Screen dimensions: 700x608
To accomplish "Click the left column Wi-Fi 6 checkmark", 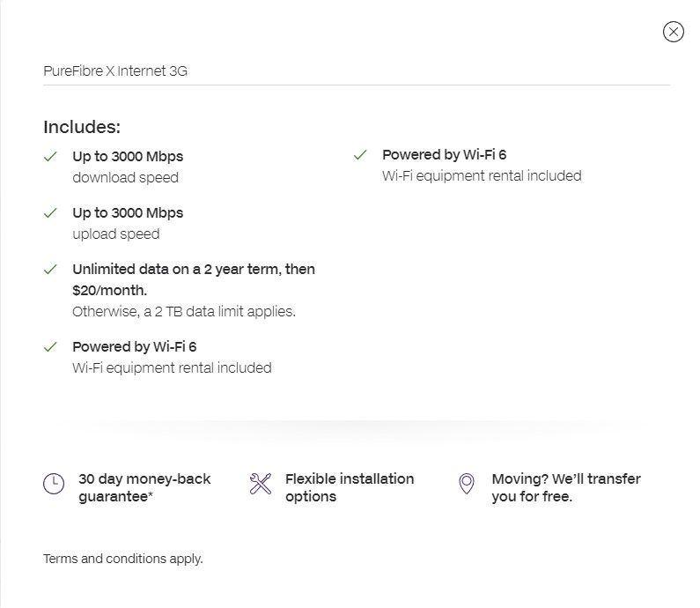I will click(x=50, y=347).
